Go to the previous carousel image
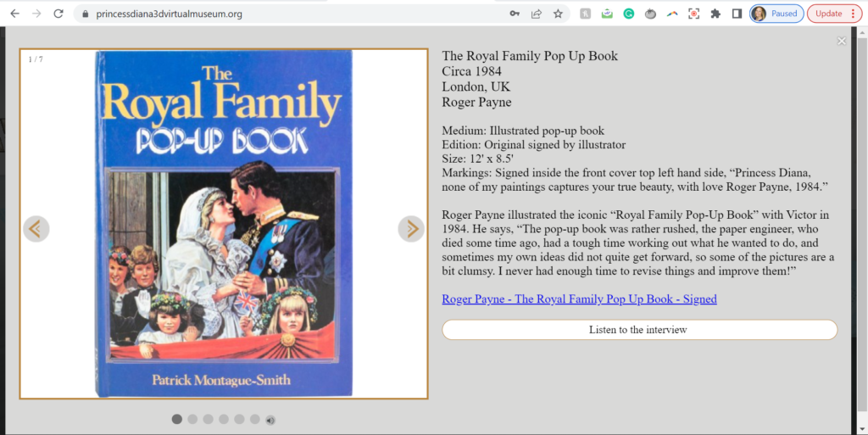The height and width of the screenshot is (435, 868). (36, 229)
